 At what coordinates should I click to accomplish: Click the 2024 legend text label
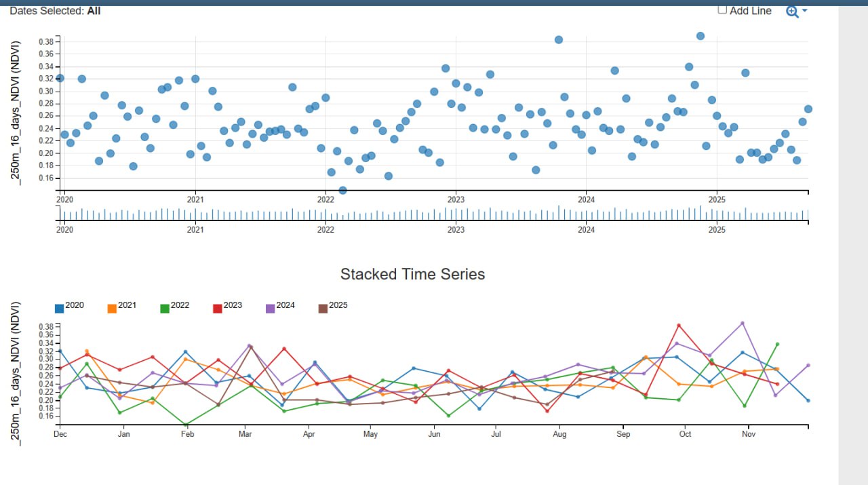(x=285, y=305)
